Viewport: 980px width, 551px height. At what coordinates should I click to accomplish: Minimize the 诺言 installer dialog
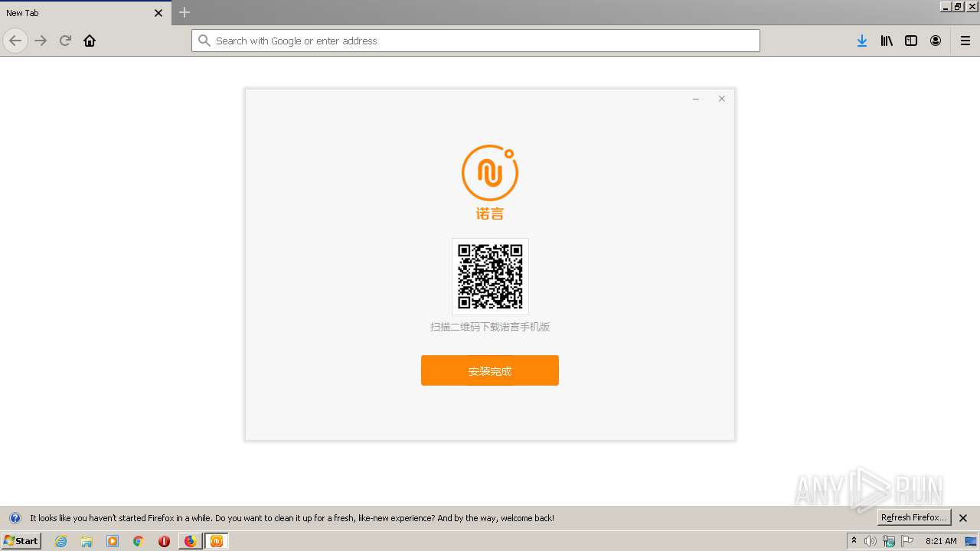coord(696,99)
